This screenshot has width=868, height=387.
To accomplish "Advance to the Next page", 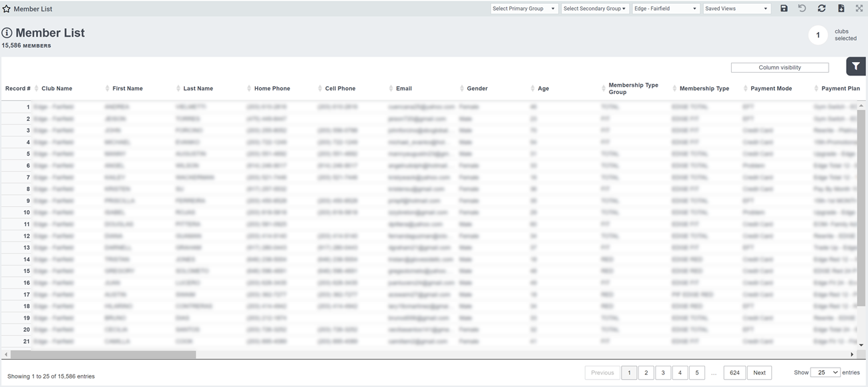I will coord(759,372).
